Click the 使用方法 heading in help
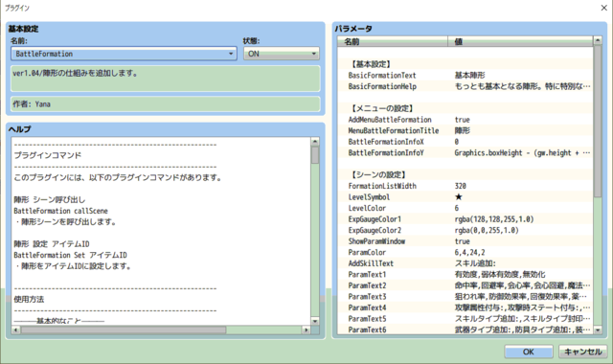This screenshot has width=613, height=364. pyautogui.click(x=29, y=299)
